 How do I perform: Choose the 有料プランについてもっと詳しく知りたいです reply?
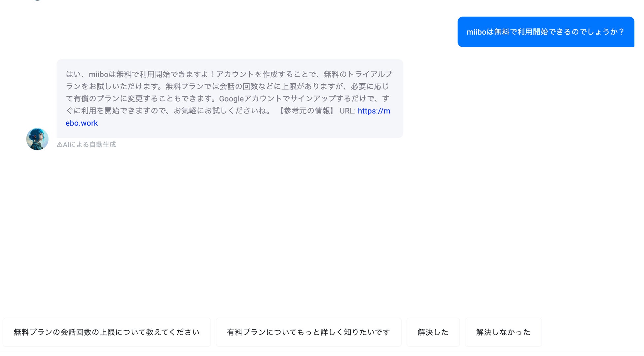(308, 332)
